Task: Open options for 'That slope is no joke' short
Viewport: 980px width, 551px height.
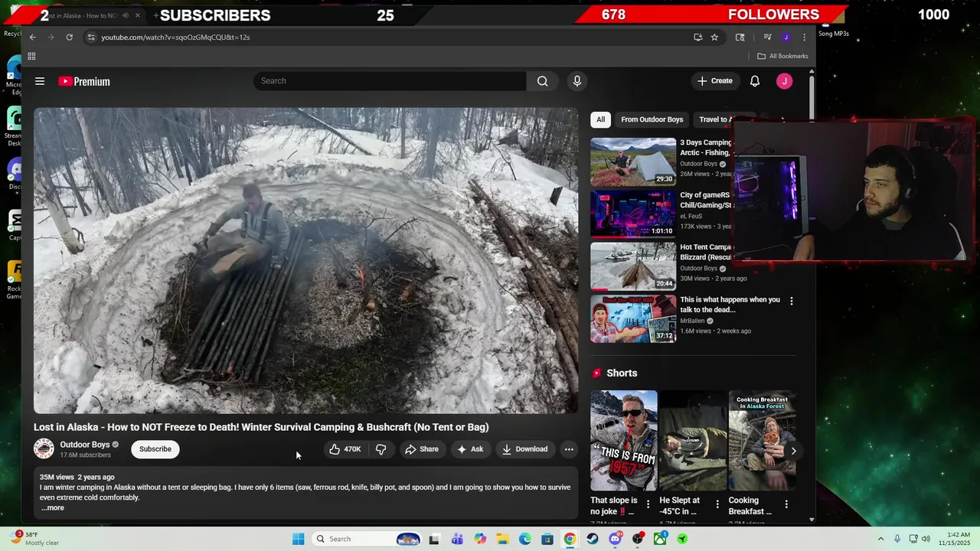Action: pos(648,504)
